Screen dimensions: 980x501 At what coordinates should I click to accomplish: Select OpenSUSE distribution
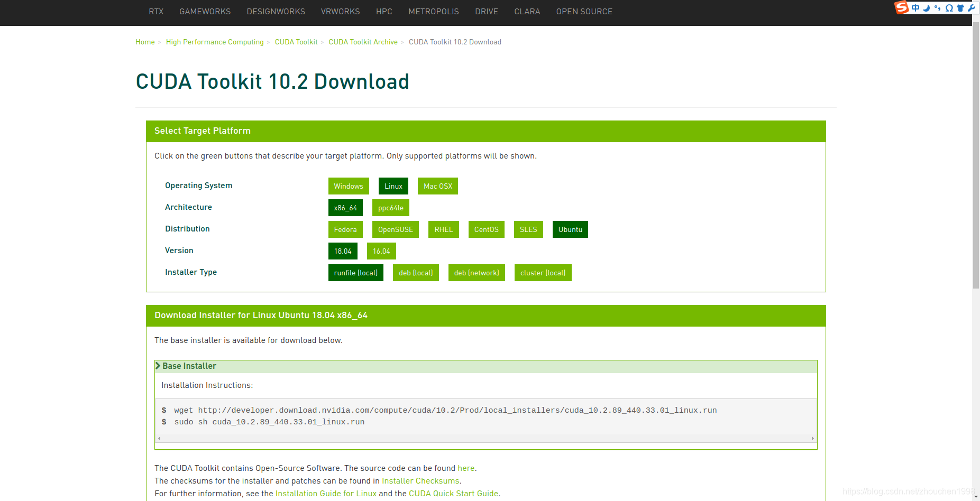coord(396,229)
